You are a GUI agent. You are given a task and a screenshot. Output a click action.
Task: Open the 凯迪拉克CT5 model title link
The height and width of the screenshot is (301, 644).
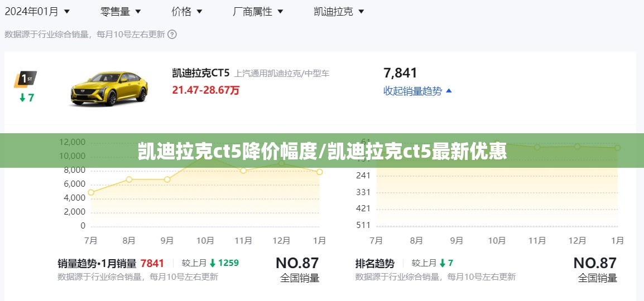[x=200, y=73]
